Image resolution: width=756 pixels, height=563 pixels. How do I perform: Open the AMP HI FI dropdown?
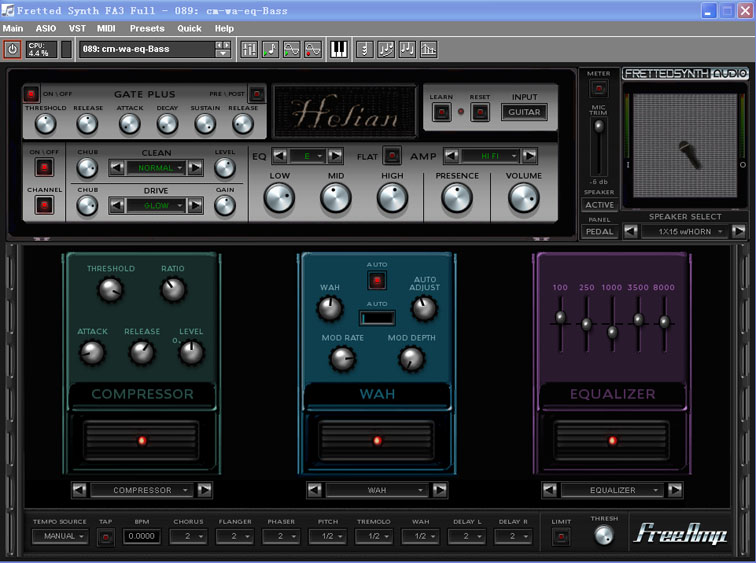pos(490,156)
